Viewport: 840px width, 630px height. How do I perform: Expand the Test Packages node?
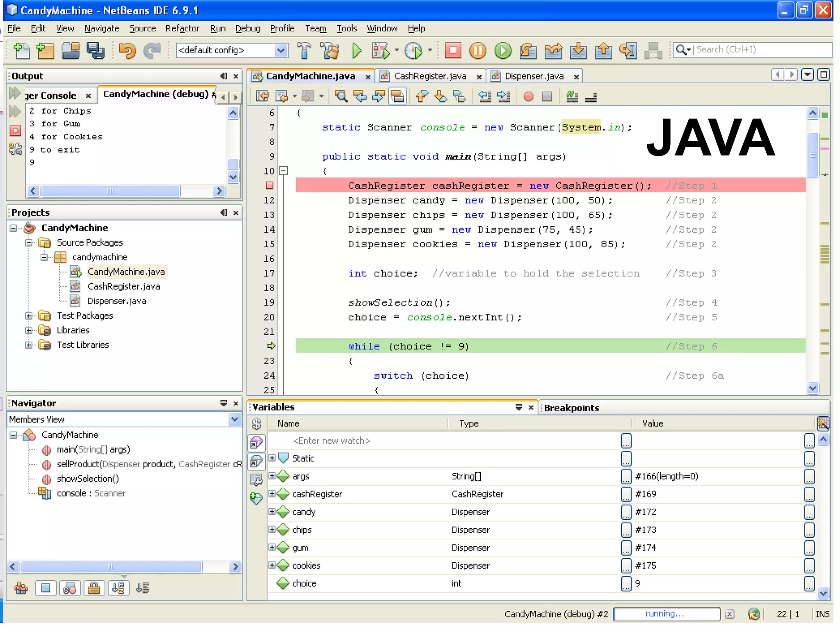click(x=29, y=316)
